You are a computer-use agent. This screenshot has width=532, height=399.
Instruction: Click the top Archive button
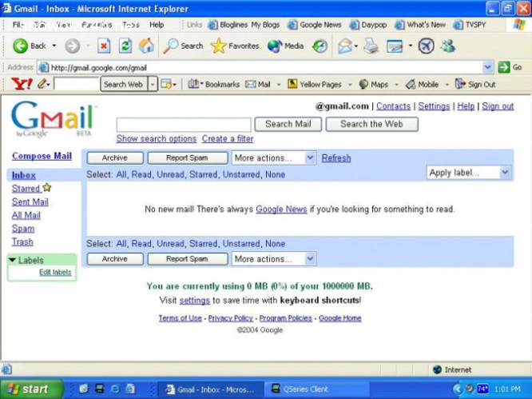(115, 158)
